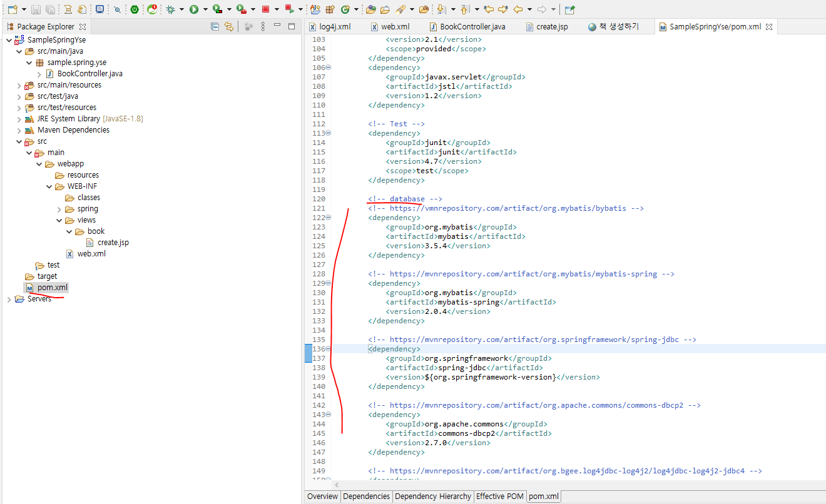
Task: Close the SampleSpringYse/pom.xml editor tab
Action: 769,27
